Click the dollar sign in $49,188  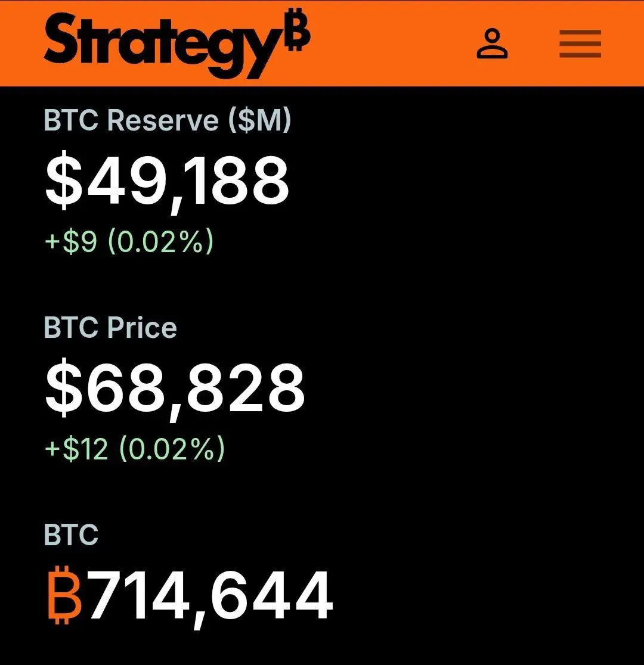coord(64,180)
